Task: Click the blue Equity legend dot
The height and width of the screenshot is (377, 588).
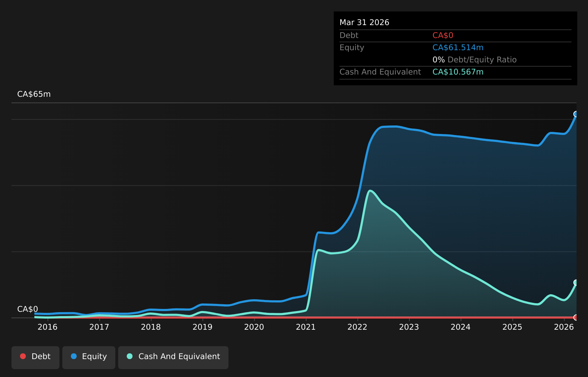Action: tap(74, 356)
